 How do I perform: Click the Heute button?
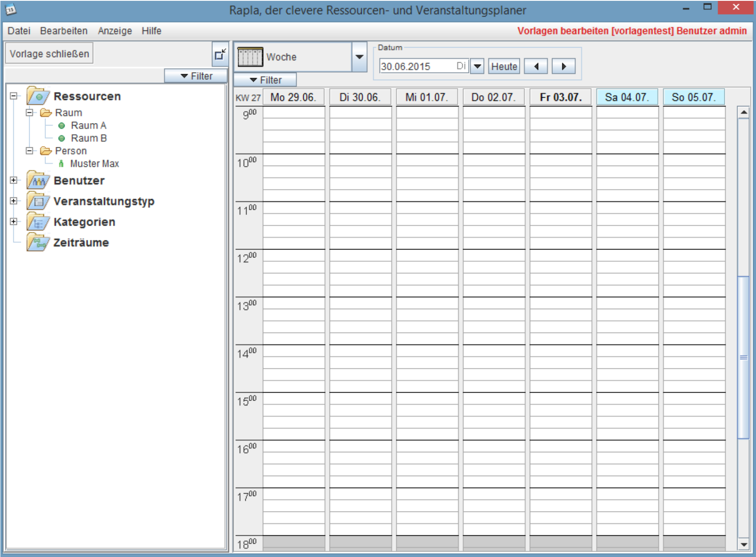pyautogui.click(x=504, y=66)
